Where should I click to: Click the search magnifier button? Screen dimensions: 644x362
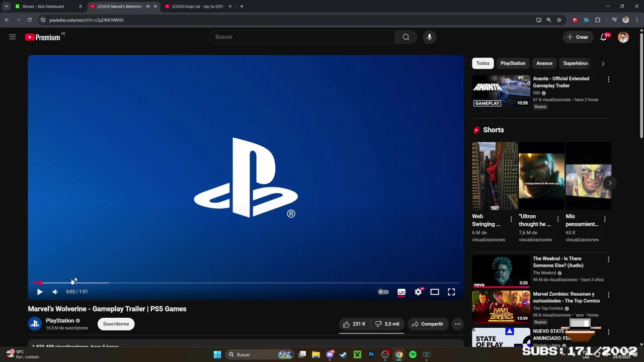click(x=406, y=37)
